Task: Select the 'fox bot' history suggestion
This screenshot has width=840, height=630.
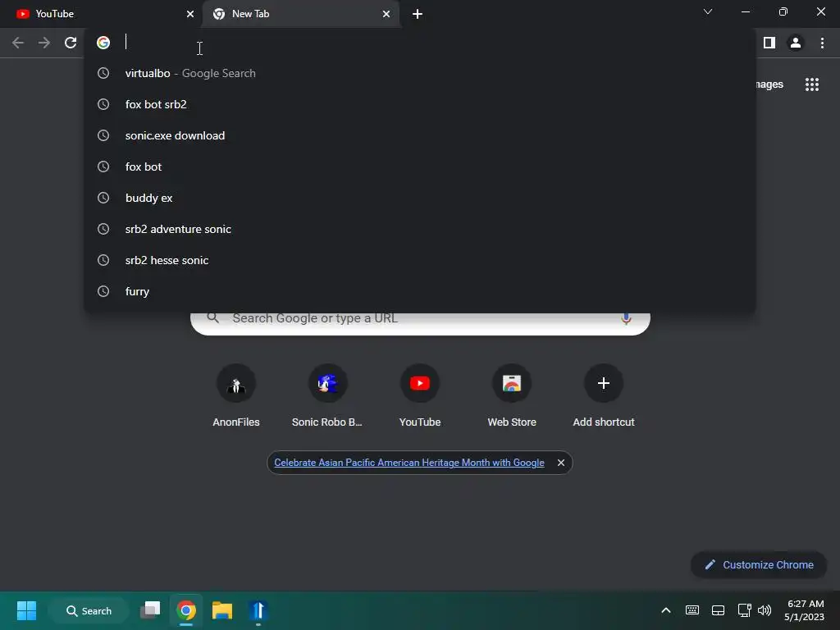Action: coord(420,167)
